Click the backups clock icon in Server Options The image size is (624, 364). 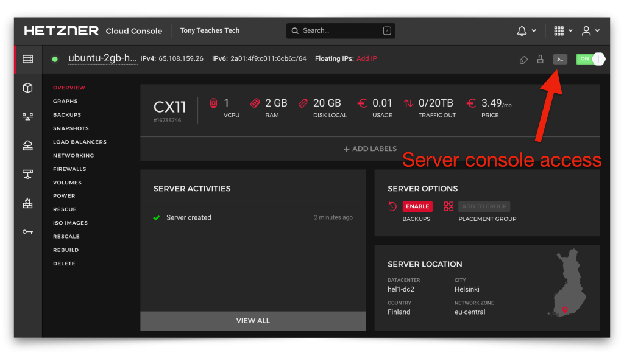(392, 206)
